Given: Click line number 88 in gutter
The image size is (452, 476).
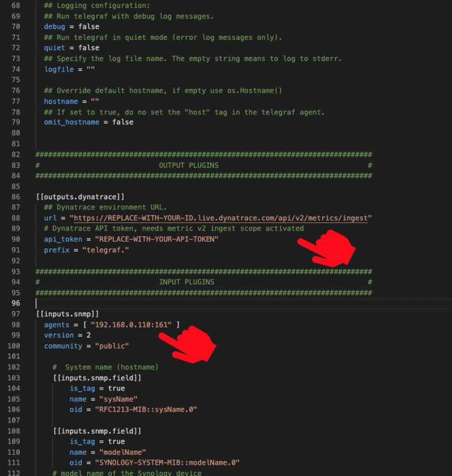Looking at the screenshot, I should 16,218.
